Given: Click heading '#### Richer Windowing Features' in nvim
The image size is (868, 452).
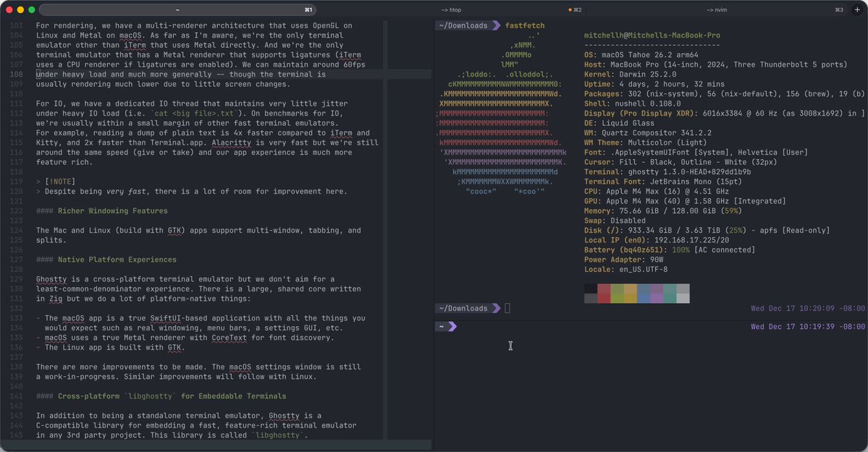Looking at the screenshot, I should pos(102,210).
